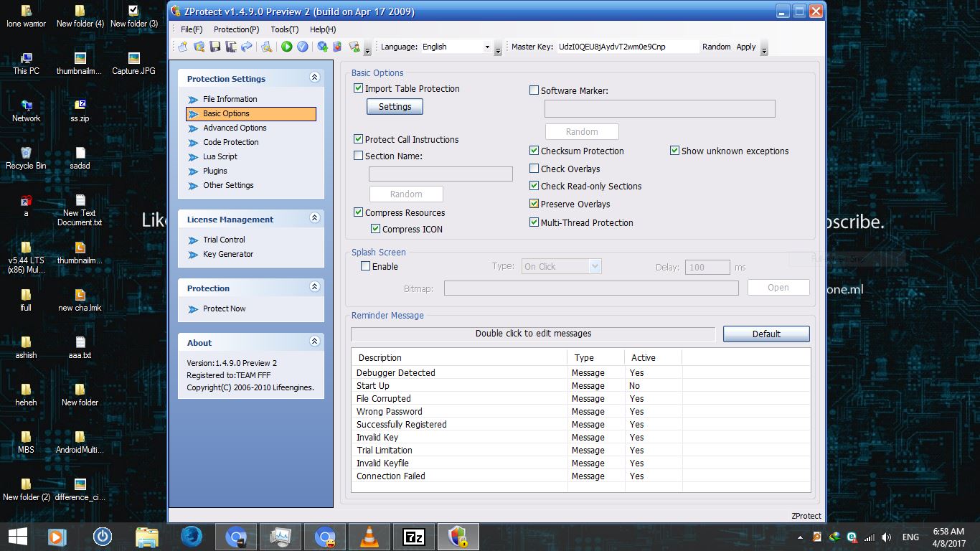Open the File(F) menu
Screen dimensions: 980x551
click(192, 29)
